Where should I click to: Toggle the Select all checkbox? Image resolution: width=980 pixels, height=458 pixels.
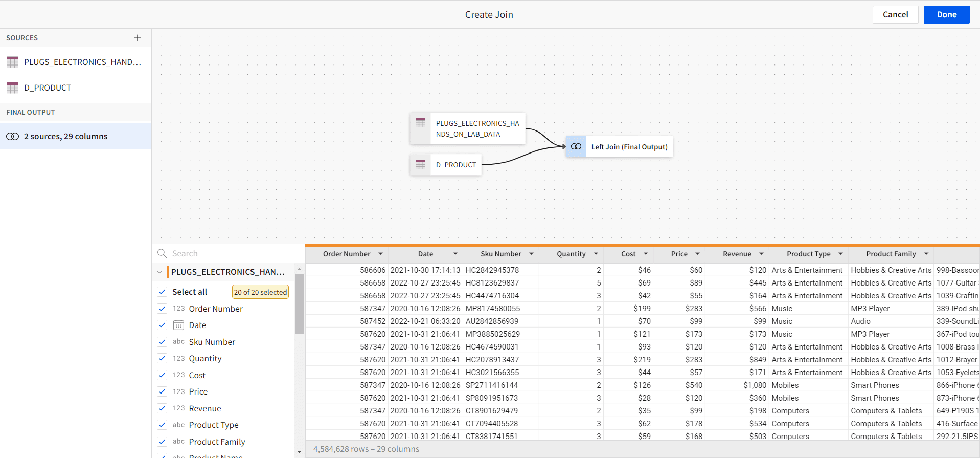pos(162,292)
